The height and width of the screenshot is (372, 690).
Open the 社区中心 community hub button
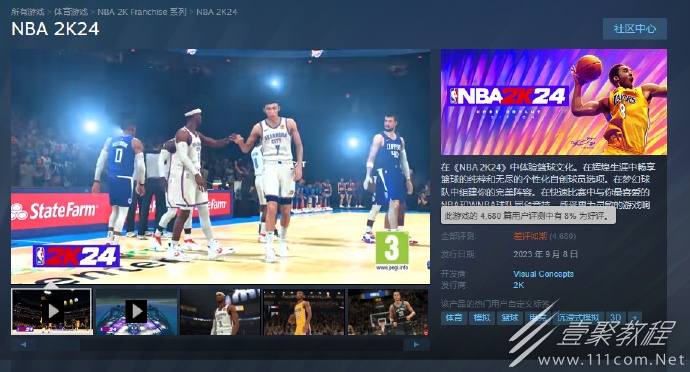coord(635,29)
